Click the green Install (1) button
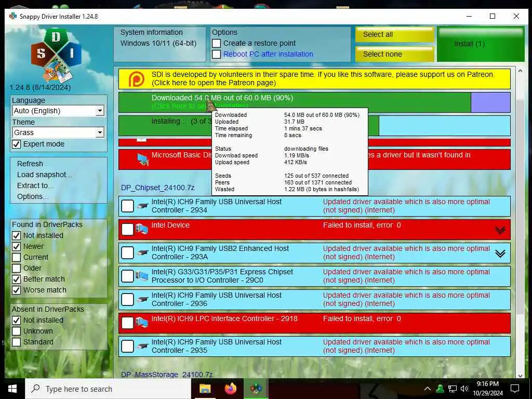532x399 pixels. click(x=481, y=44)
